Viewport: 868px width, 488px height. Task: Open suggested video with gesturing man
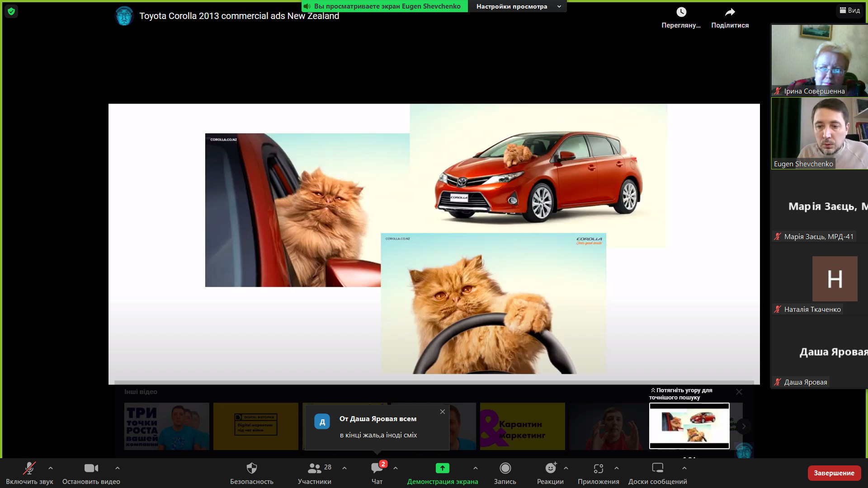click(609, 426)
